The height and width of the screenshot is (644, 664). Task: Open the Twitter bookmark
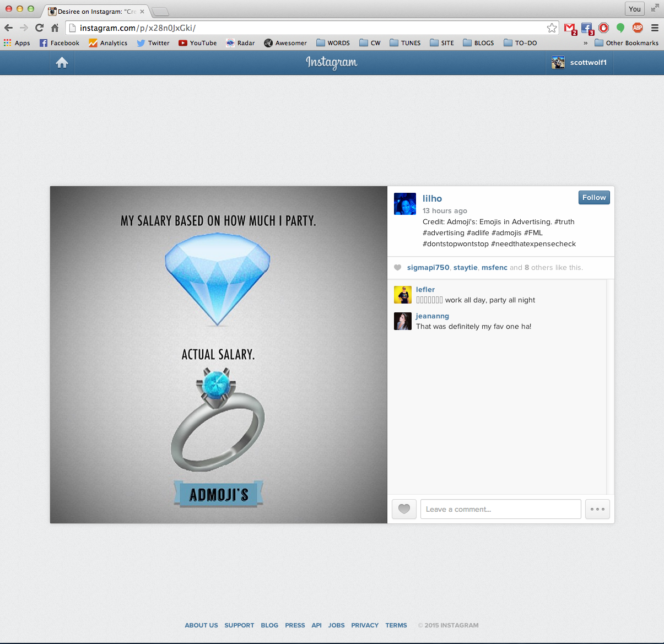[x=153, y=43]
